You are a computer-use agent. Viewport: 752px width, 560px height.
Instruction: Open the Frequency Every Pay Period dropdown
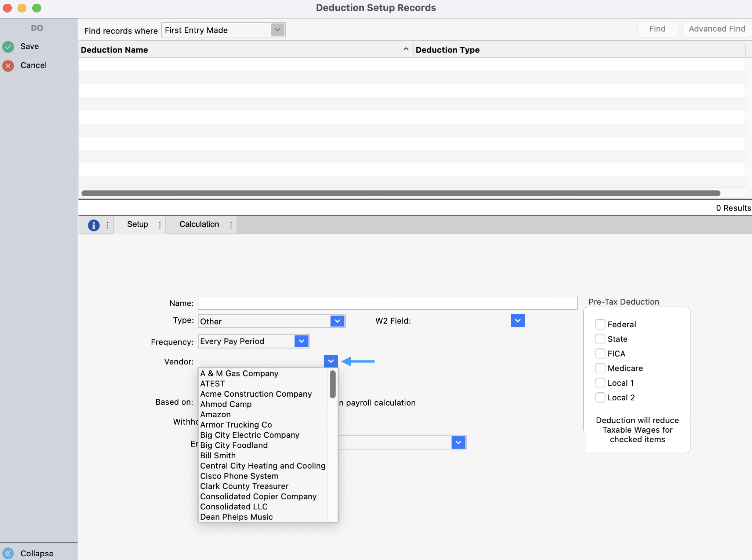pyautogui.click(x=301, y=341)
